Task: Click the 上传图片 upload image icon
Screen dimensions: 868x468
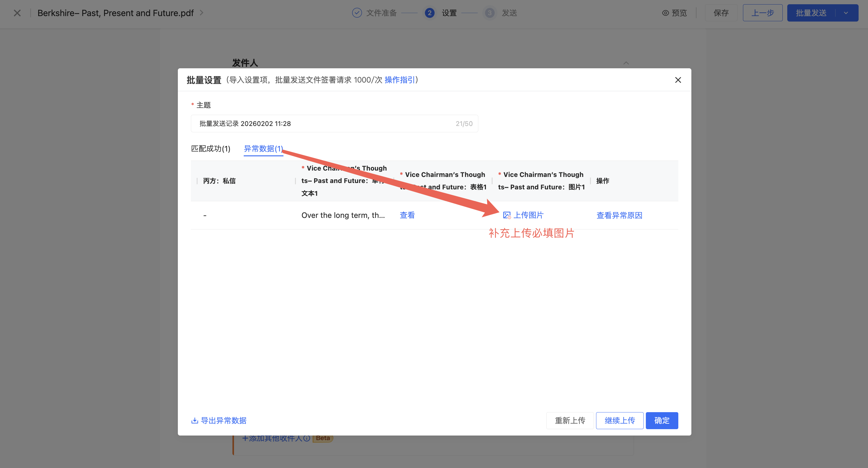Action: pyautogui.click(x=507, y=215)
